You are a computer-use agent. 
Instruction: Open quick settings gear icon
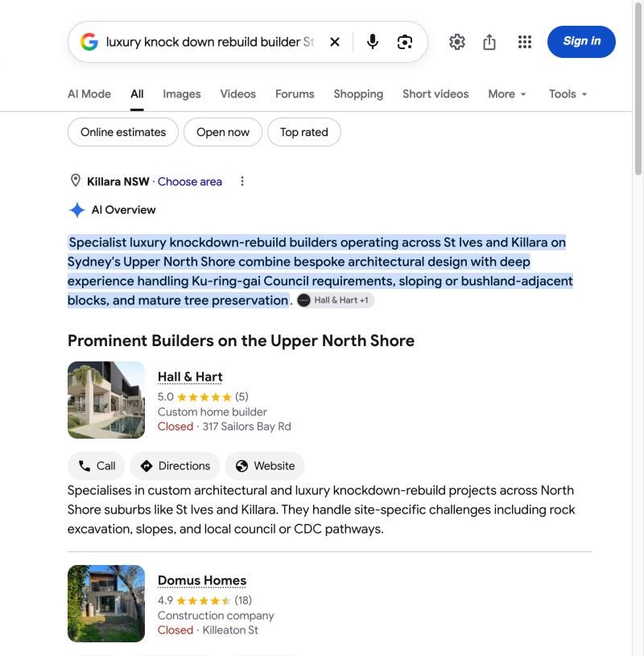(457, 42)
